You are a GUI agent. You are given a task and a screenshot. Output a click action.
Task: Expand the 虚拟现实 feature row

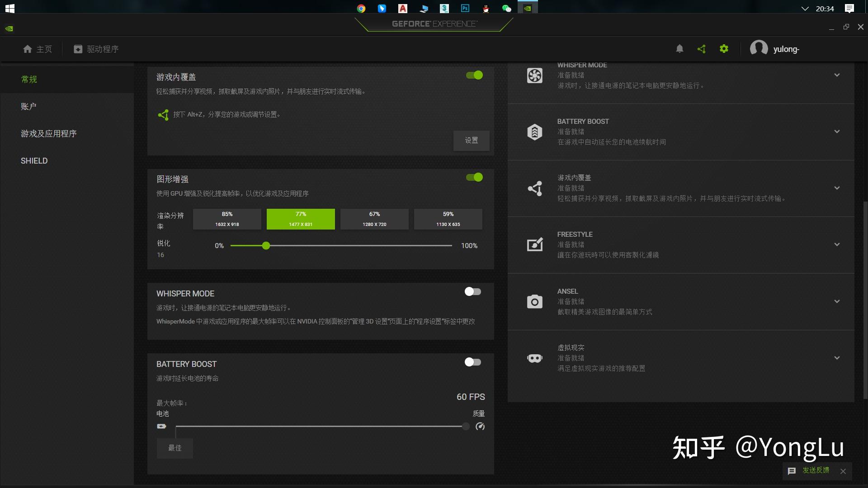[837, 358]
